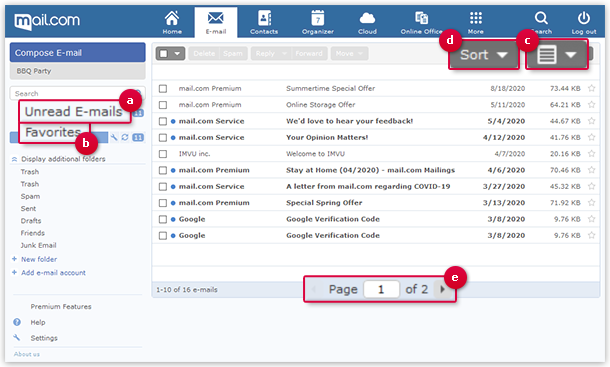Open Premium Features

(x=61, y=306)
